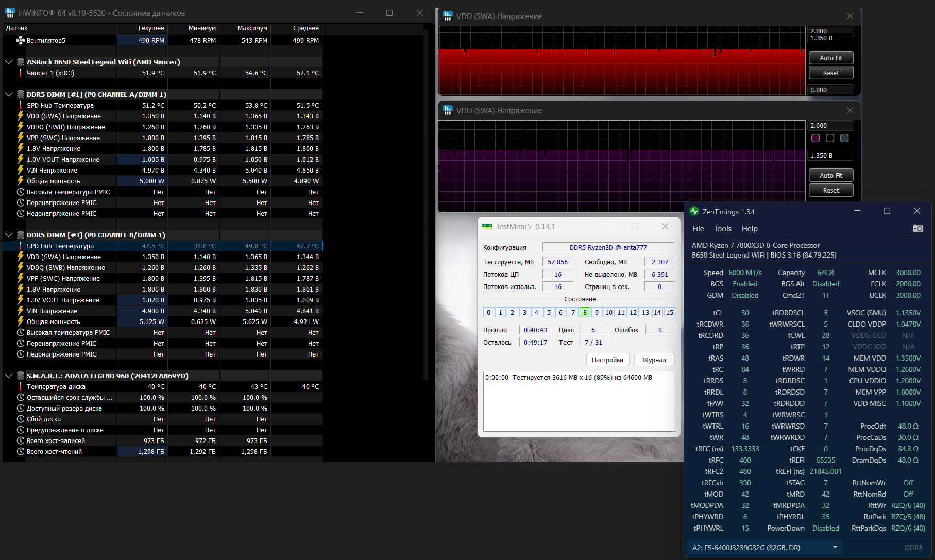Open the Журнал log in TestMem5
The image size is (935, 560).
(x=654, y=360)
